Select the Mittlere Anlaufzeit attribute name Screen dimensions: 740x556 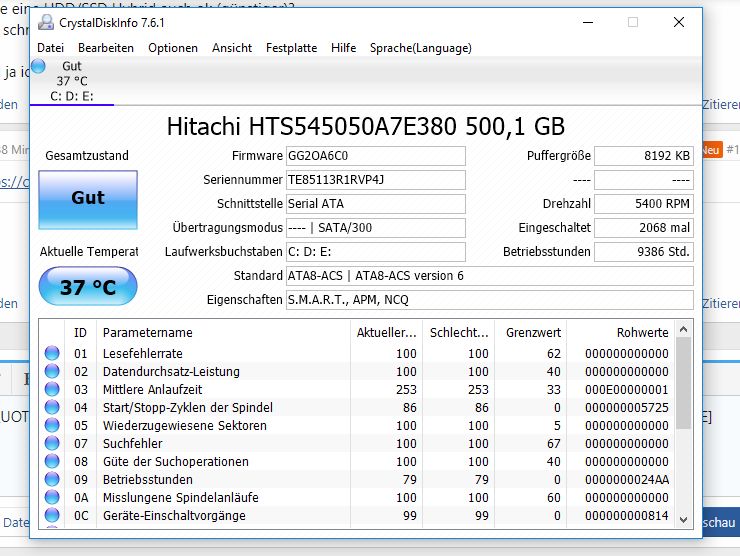pyautogui.click(x=152, y=389)
